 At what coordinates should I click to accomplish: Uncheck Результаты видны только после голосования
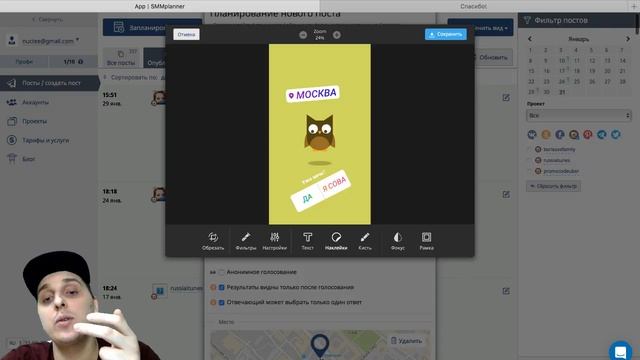click(222, 287)
